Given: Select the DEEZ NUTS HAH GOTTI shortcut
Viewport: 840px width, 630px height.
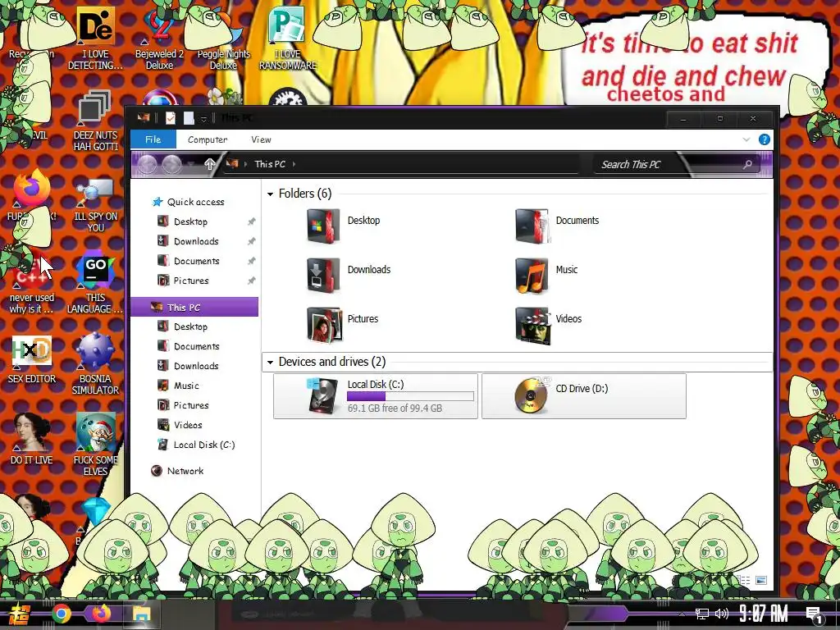Looking at the screenshot, I should coord(95,121).
